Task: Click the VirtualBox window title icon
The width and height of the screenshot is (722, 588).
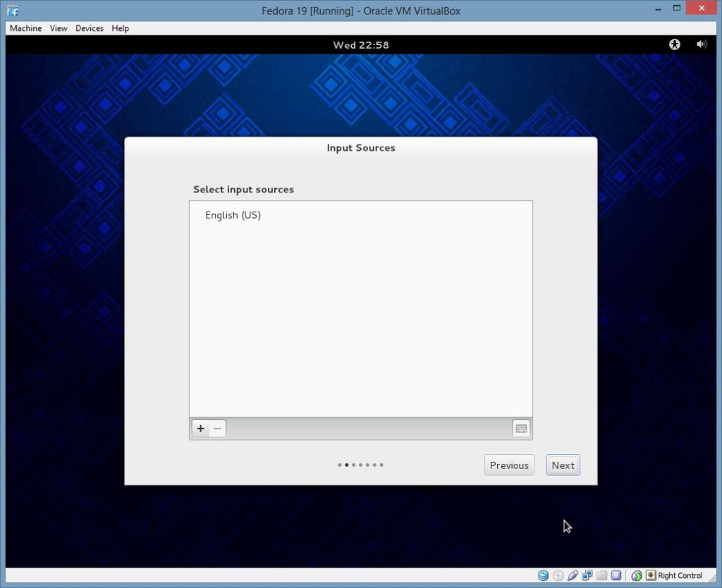Action: point(13,11)
